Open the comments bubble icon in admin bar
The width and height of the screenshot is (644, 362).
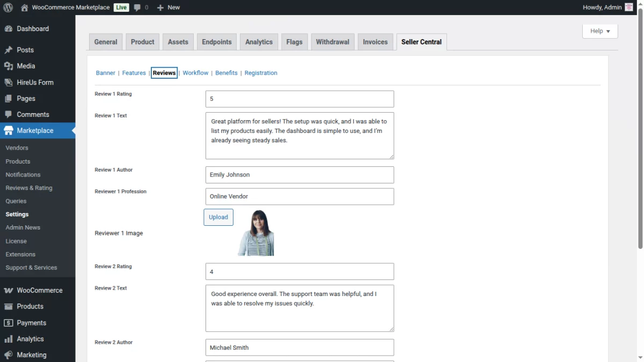coord(138,8)
